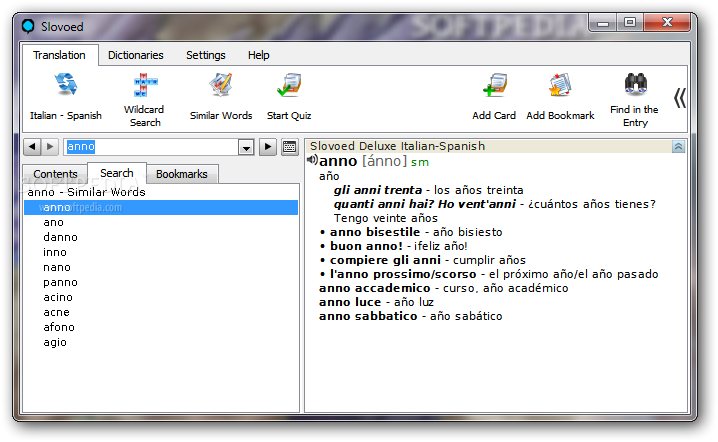Minimize the Slovoed window
Viewport: 718px width, 442px height.
(602, 23)
